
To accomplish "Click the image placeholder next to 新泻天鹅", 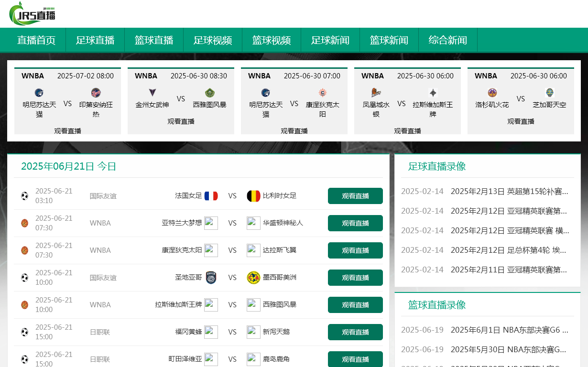I will pyautogui.click(x=253, y=332).
